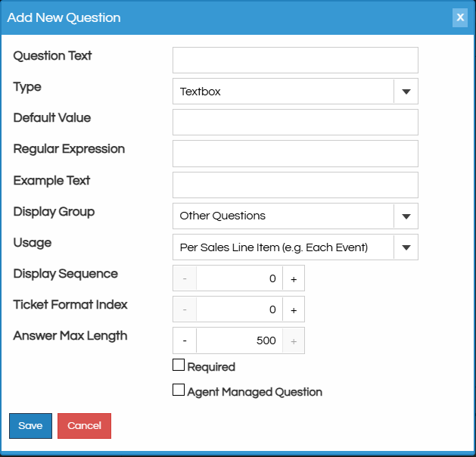This screenshot has width=476, height=457.
Task: Click the Regular Expression input box
Action: tap(295, 153)
